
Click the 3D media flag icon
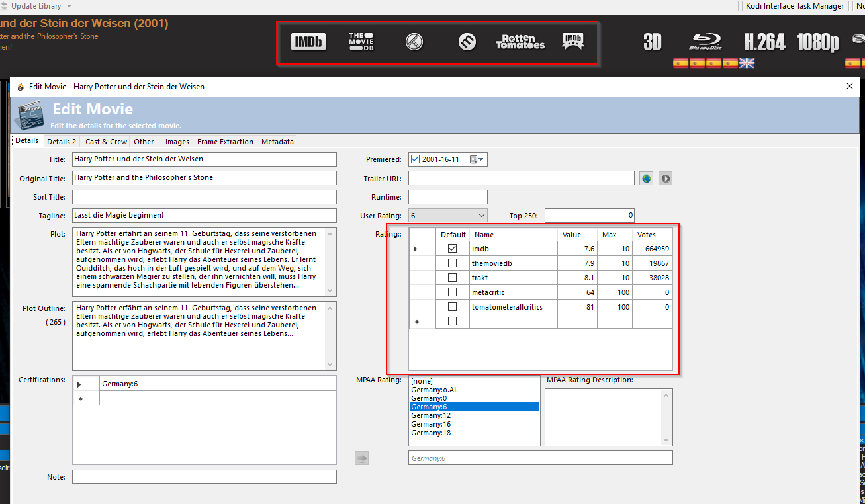[x=653, y=42]
